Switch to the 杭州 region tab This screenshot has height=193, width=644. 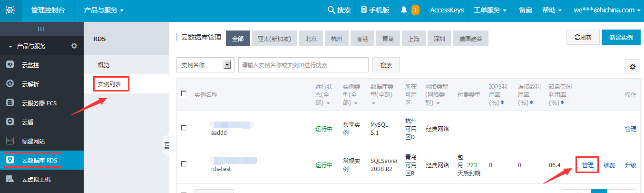[337, 39]
